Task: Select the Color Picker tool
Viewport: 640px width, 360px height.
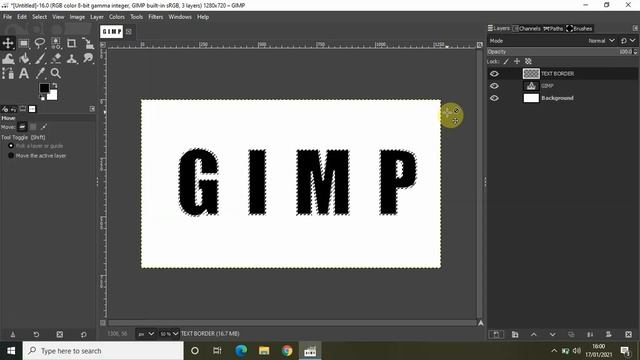Action: pyautogui.click(x=40, y=73)
